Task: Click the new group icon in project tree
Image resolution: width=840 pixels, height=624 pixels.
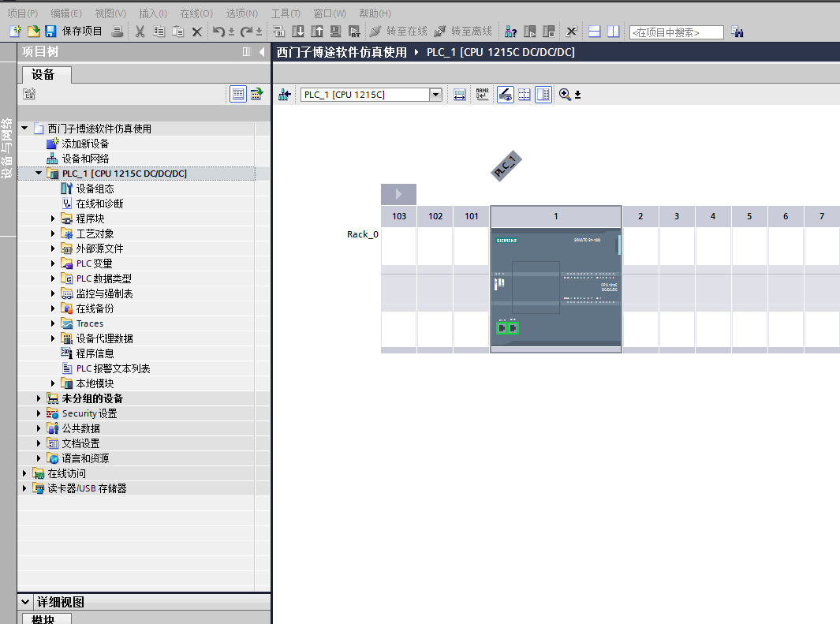Action: [29, 94]
